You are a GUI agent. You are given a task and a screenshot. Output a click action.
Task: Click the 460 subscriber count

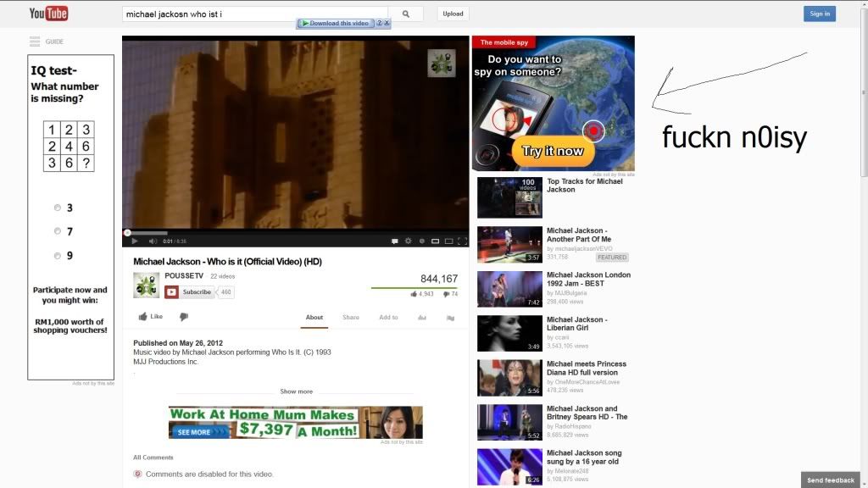(x=225, y=292)
